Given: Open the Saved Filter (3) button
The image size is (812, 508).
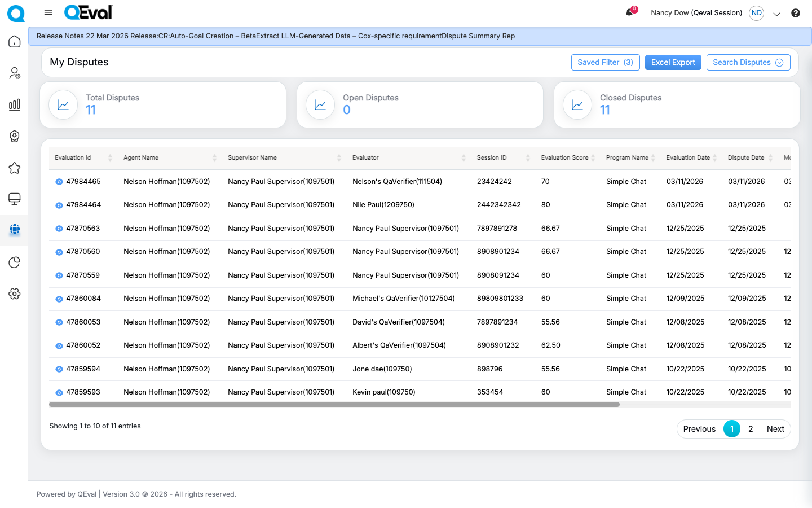Looking at the screenshot, I should coord(605,63).
